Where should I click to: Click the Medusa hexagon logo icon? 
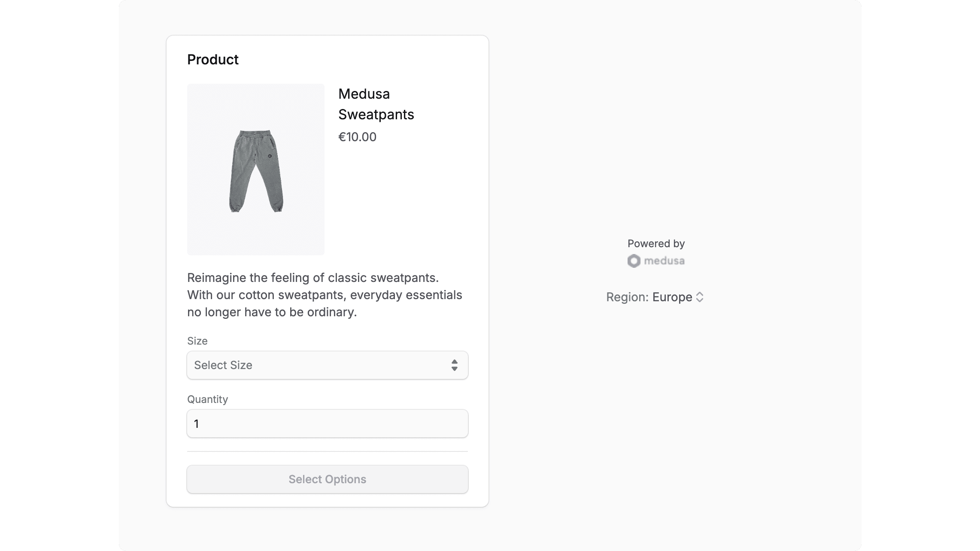coord(634,260)
